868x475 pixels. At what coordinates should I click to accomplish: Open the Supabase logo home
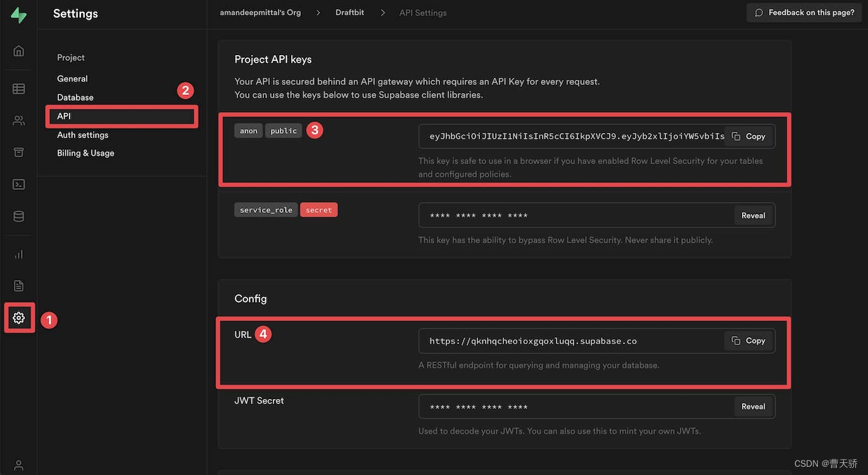point(19,15)
